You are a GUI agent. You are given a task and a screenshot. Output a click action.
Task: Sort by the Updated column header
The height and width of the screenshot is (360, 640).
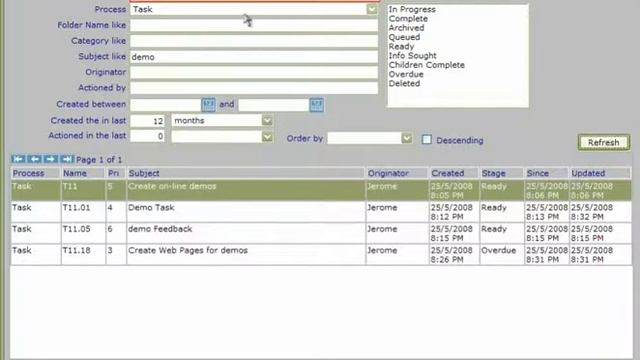(x=600, y=173)
